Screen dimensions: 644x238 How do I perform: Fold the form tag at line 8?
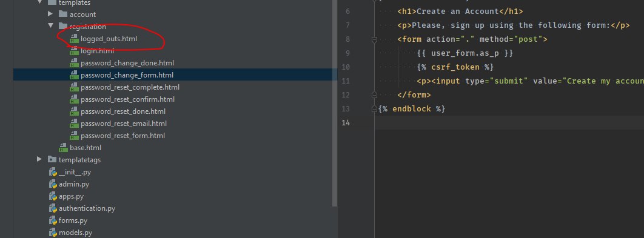(374, 39)
